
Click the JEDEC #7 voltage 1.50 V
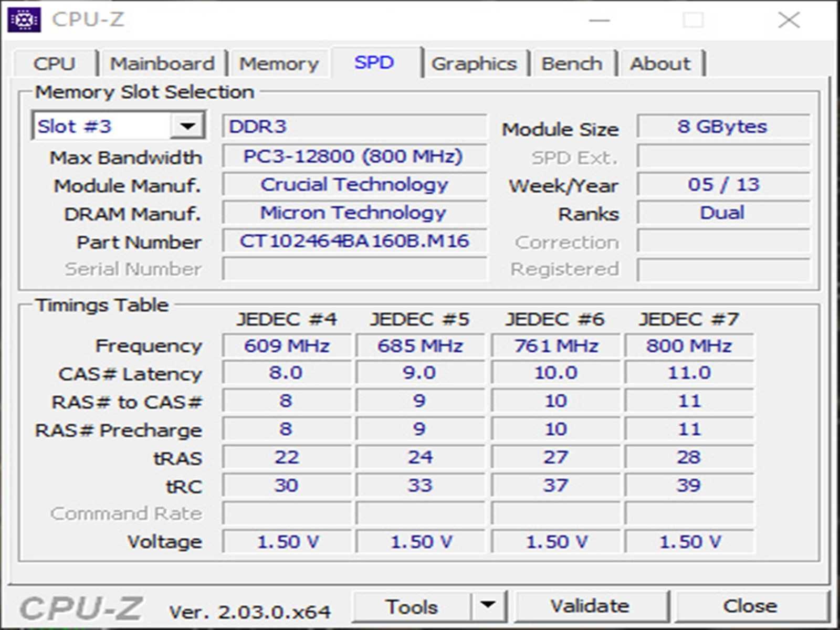click(x=689, y=542)
